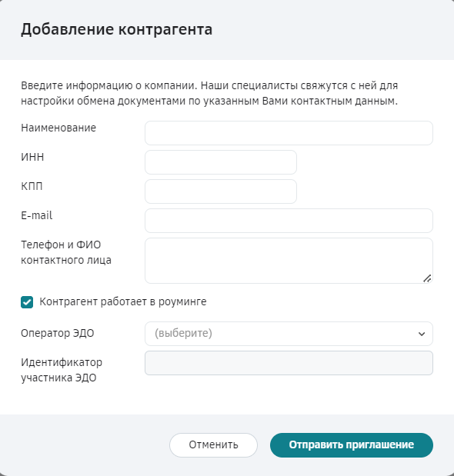
Task: Select the КПП input box
Action: (221, 191)
